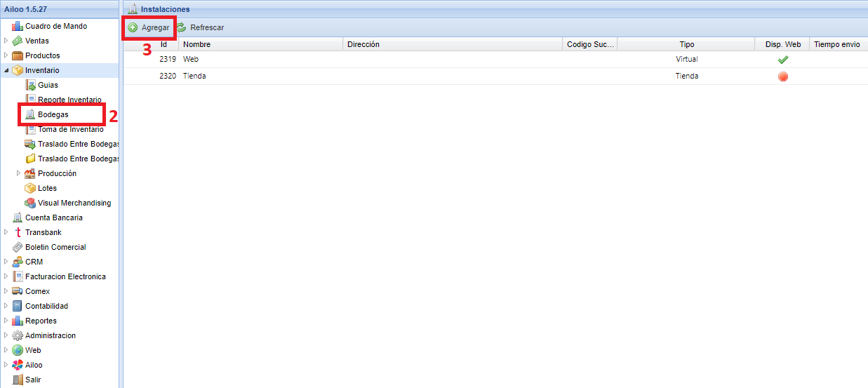Open the Bodegas tree item
The height and width of the screenshot is (388, 868).
(53, 114)
